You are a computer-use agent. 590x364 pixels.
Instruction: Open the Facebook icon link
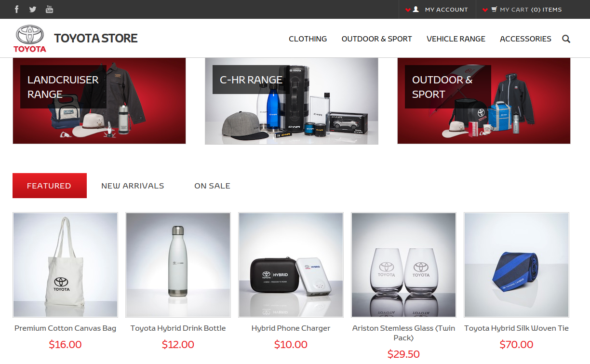pyautogui.click(x=17, y=9)
